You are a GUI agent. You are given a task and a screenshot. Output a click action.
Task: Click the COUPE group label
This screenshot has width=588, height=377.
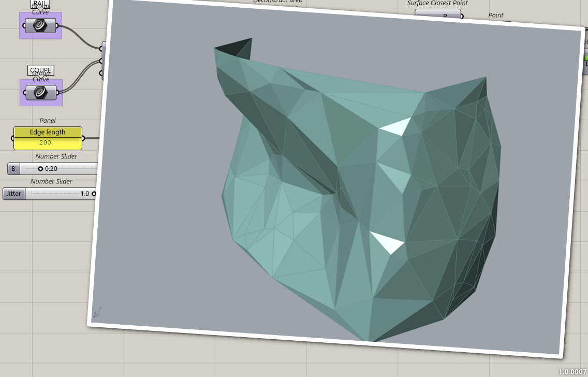click(x=41, y=70)
